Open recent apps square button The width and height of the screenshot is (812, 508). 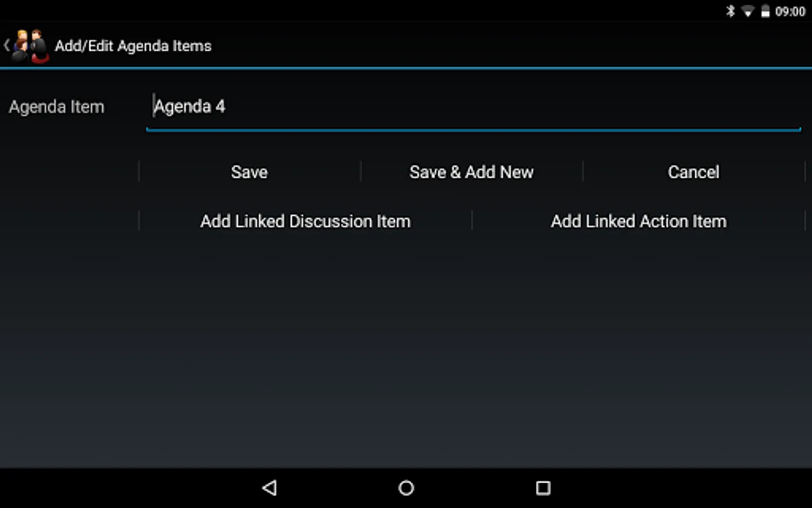[x=543, y=488]
